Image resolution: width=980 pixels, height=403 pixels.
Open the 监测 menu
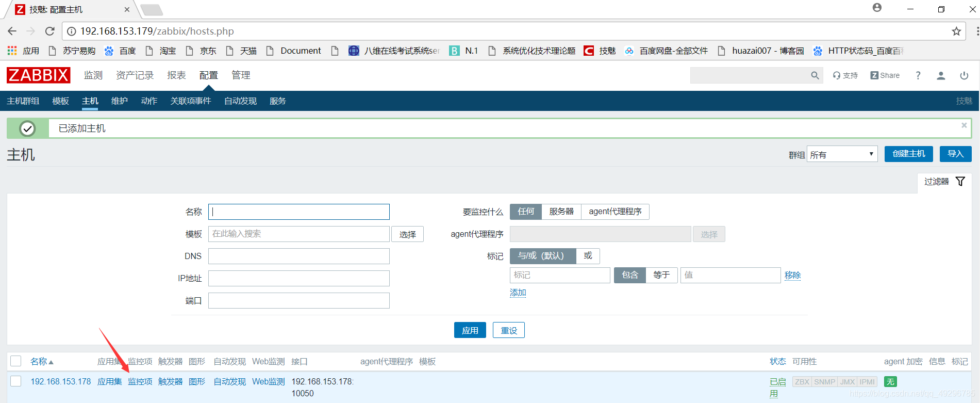93,75
